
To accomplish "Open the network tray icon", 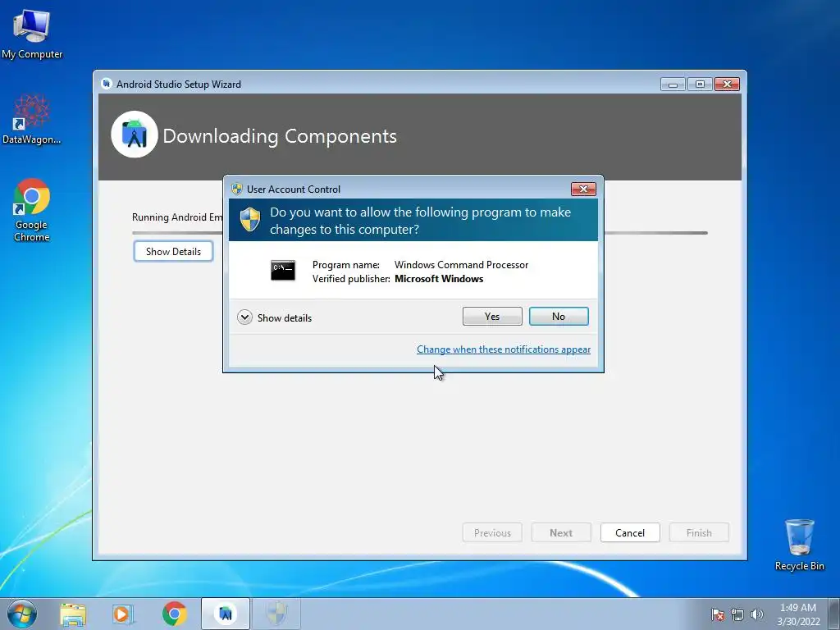I will pos(737,614).
